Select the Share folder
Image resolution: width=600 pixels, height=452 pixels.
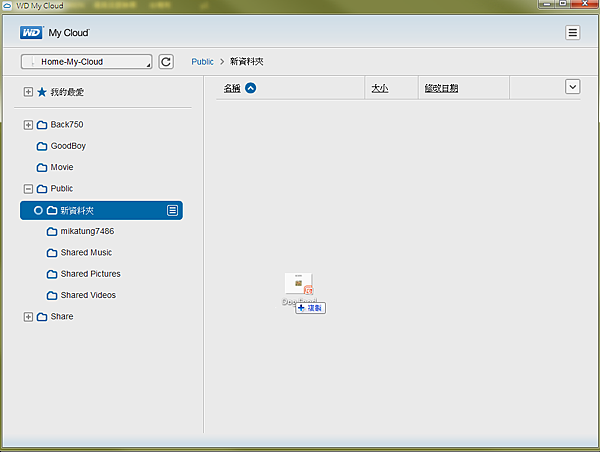click(62, 317)
